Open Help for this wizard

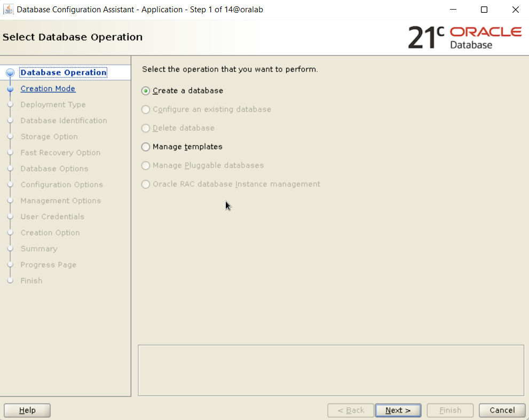click(x=27, y=410)
